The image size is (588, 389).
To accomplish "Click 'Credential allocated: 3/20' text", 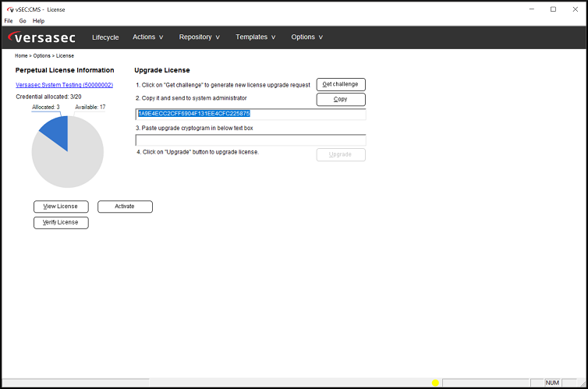I will pos(48,97).
